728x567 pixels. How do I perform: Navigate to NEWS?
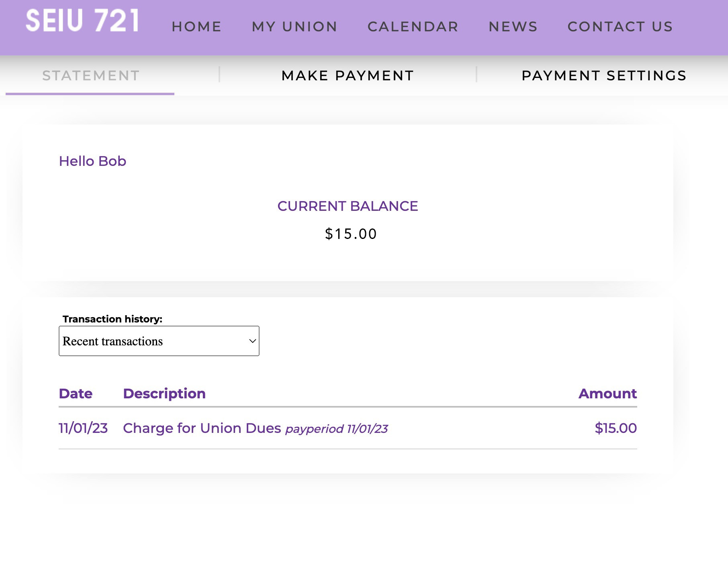click(513, 27)
